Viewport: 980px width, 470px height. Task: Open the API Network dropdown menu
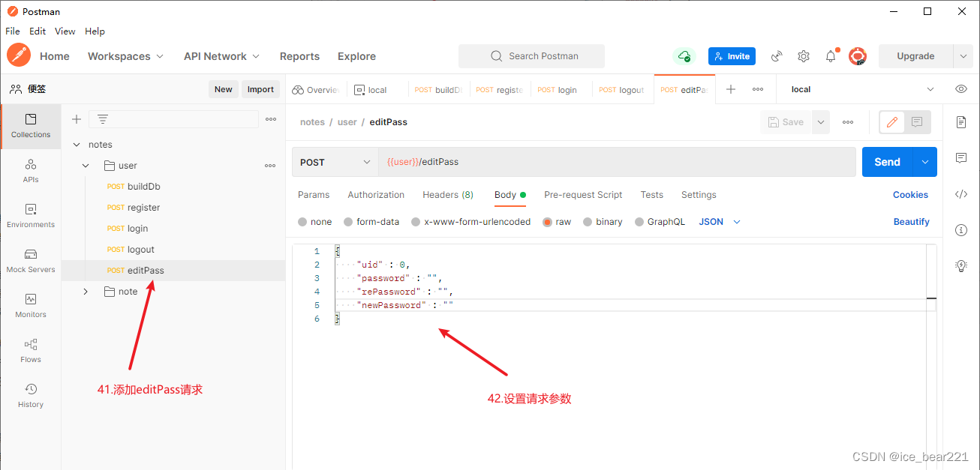(222, 56)
